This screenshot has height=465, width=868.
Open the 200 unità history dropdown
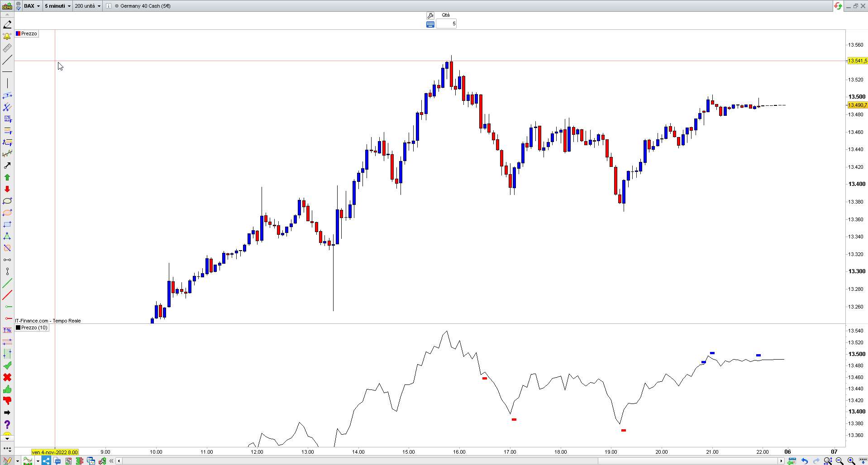[x=87, y=6]
